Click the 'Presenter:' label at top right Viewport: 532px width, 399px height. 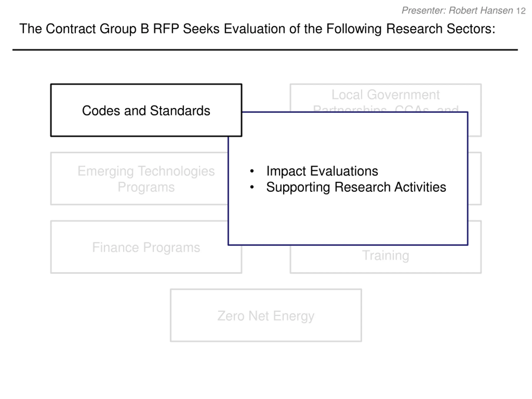point(424,11)
